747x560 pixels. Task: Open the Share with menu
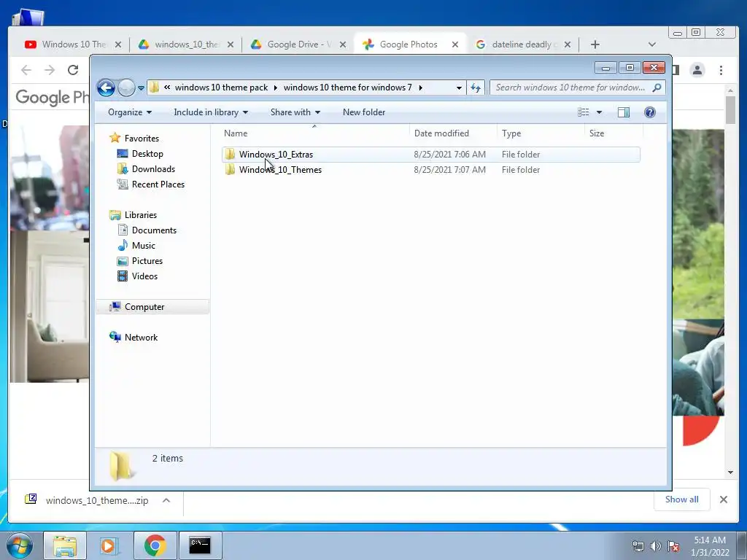tap(295, 112)
